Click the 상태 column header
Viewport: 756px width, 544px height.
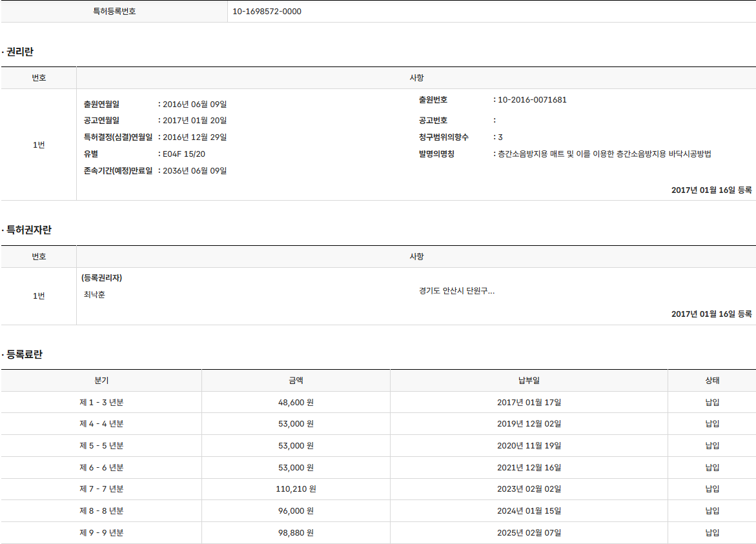712,381
